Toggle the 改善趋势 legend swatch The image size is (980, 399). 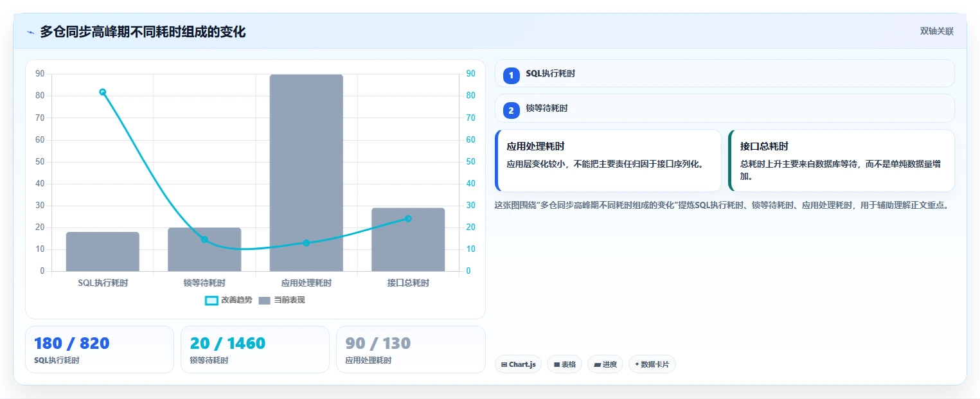211,301
